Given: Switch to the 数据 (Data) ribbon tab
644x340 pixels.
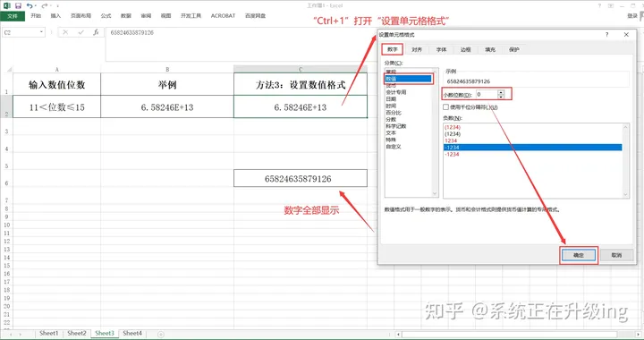Looking at the screenshot, I should pyautogui.click(x=126, y=15).
